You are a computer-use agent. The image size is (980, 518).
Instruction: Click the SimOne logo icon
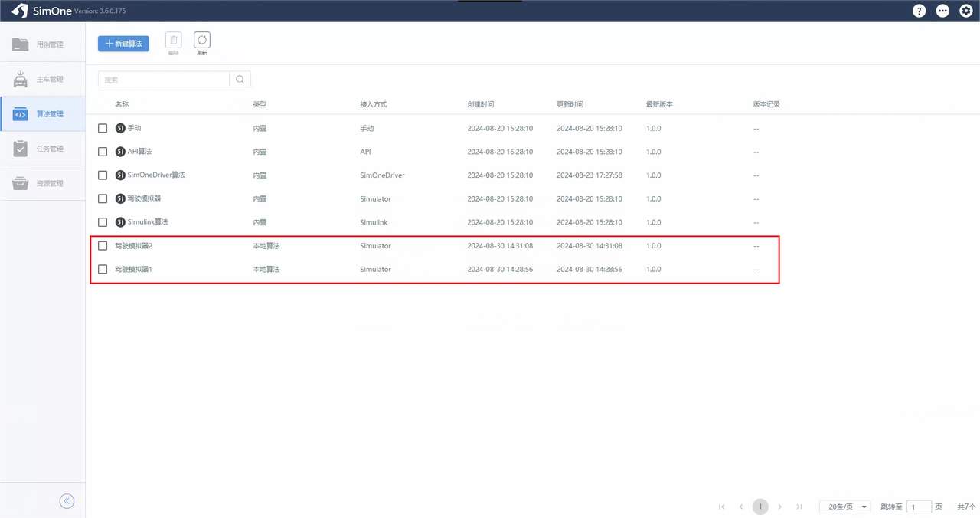coord(20,11)
